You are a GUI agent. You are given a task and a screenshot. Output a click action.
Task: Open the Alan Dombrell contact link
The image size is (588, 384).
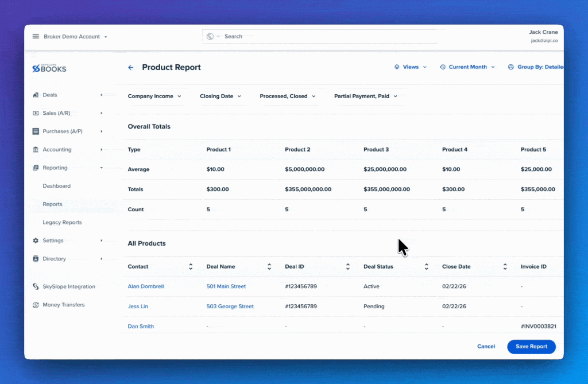[x=146, y=286]
